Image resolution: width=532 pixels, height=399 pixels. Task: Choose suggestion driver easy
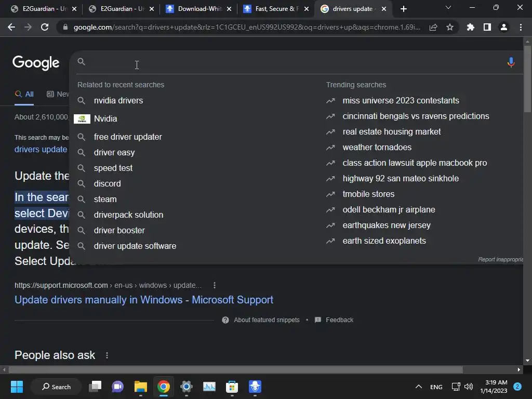click(114, 152)
